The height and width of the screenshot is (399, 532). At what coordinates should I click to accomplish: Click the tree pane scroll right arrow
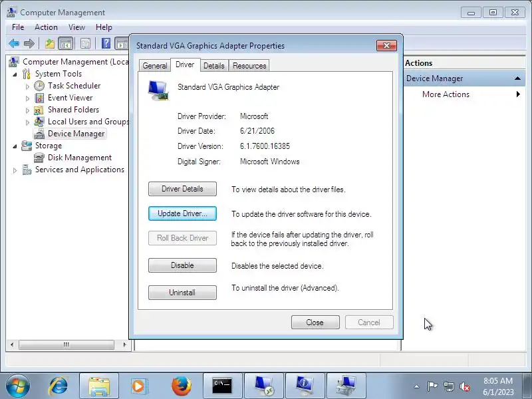124,344
